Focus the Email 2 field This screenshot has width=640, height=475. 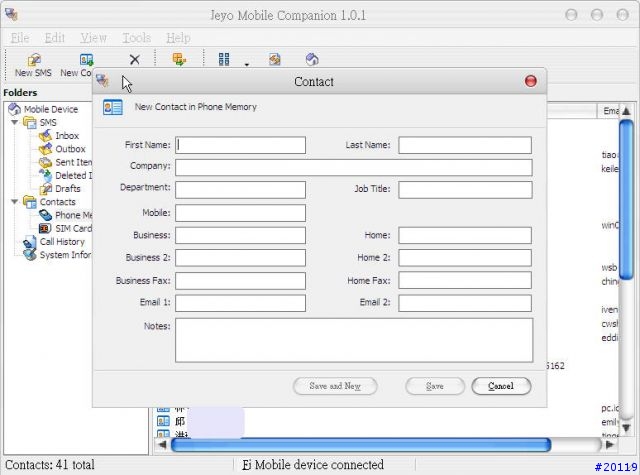(x=465, y=303)
